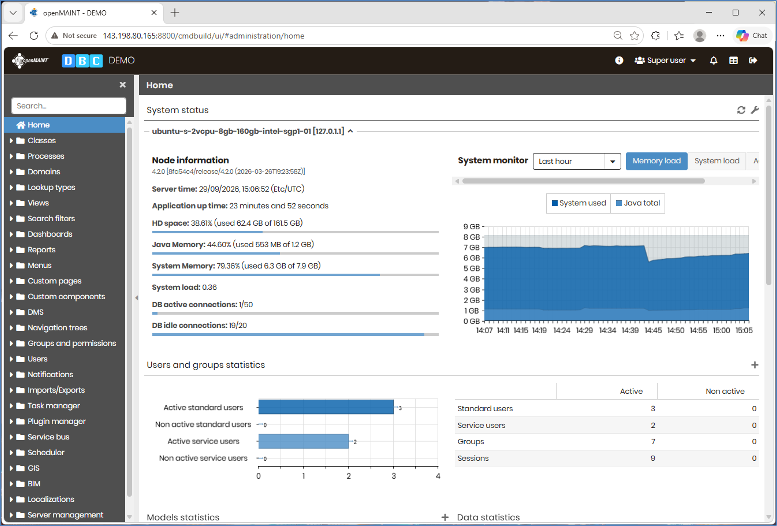
Task: Select Home in the navigation tree
Action: click(x=64, y=125)
